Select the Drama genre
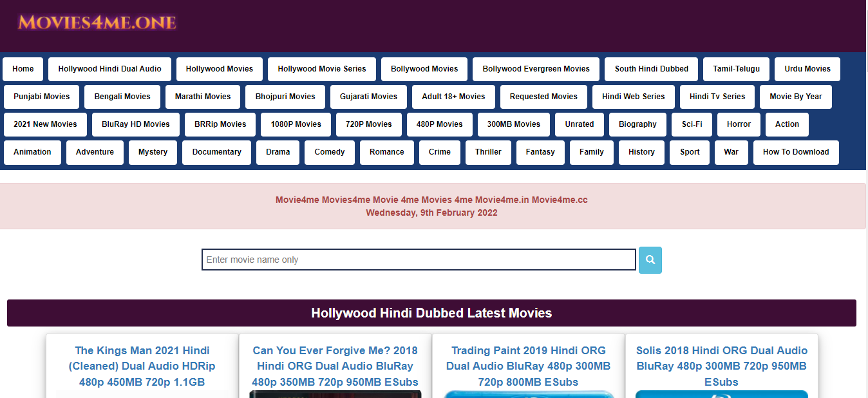The image size is (868, 398). click(x=278, y=152)
